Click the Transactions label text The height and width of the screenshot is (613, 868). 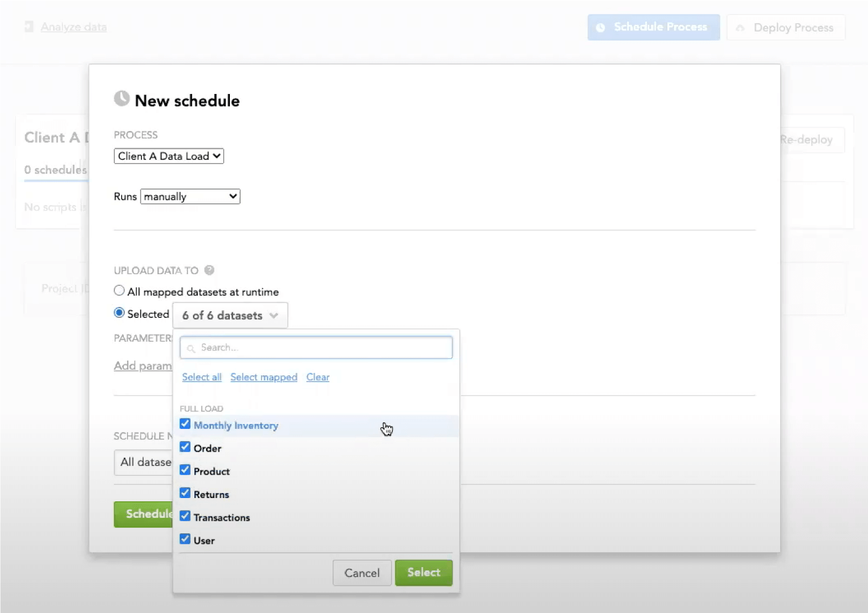(x=222, y=518)
